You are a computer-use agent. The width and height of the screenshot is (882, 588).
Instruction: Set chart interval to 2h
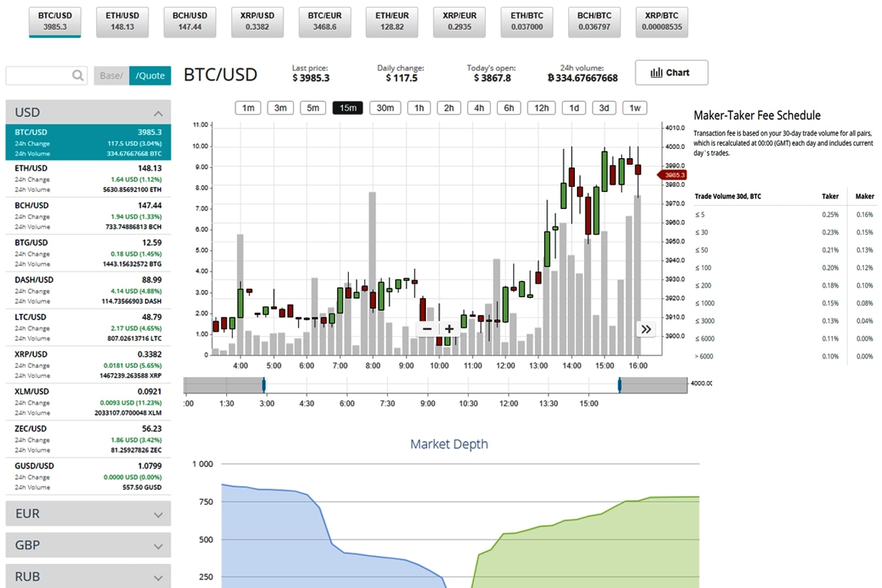(x=449, y=108)
